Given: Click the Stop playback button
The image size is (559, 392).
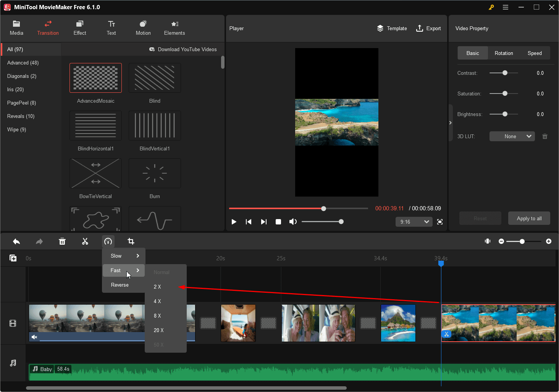Looking at the screenshot, I should point(278,222).
